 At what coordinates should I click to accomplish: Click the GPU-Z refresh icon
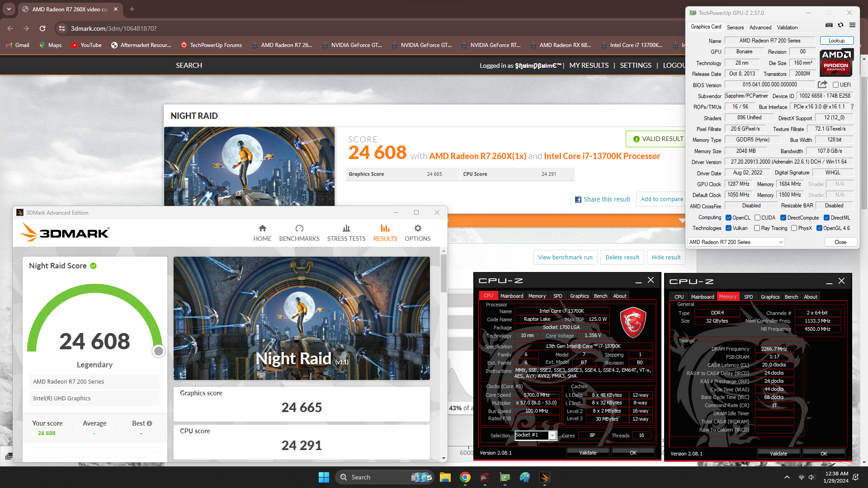[840, 25]
